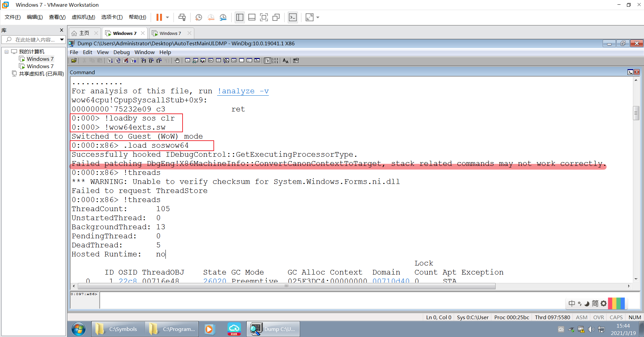Click the VMware stretch guest icon
Viewport: 644px width, 337px height.
click(x=309, y=17)
